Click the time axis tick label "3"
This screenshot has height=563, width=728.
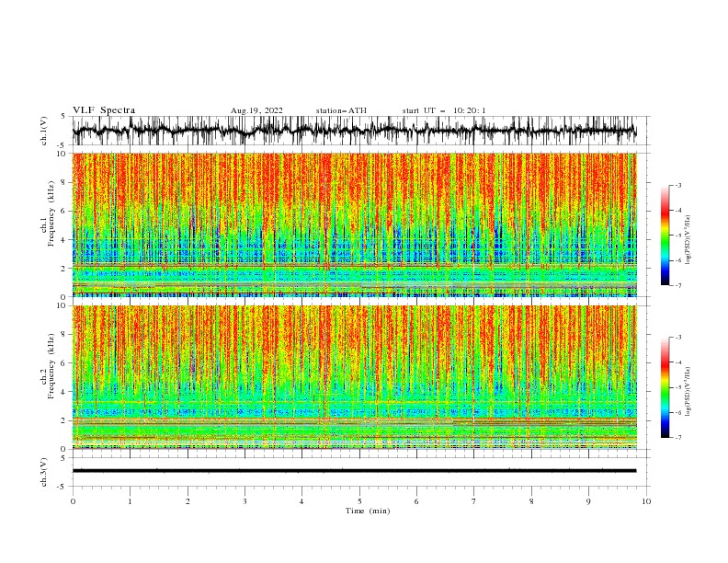pyautogui.click(x=245, y=501)
